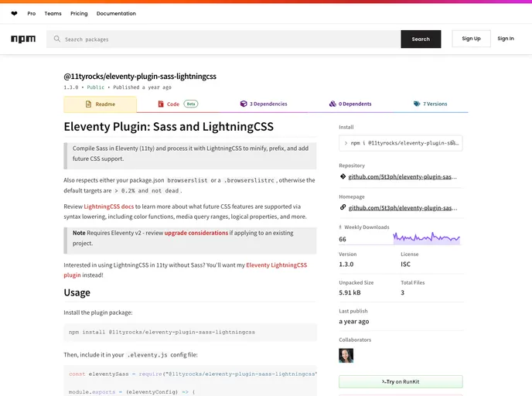The width and height of the screenshot is (532, 396).
Task: Click the 'Public' label under the title
Action: tap(96, 87)
